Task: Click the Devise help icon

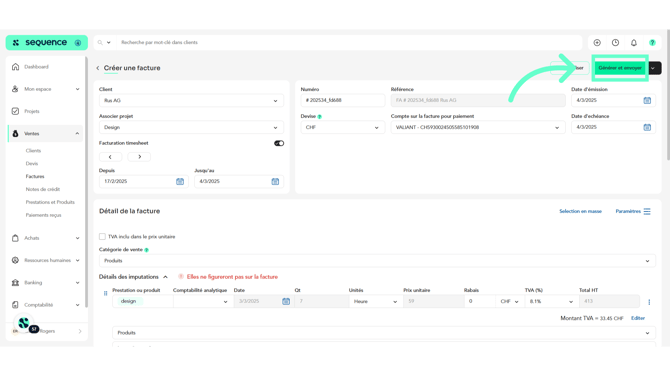Action: 320,117
